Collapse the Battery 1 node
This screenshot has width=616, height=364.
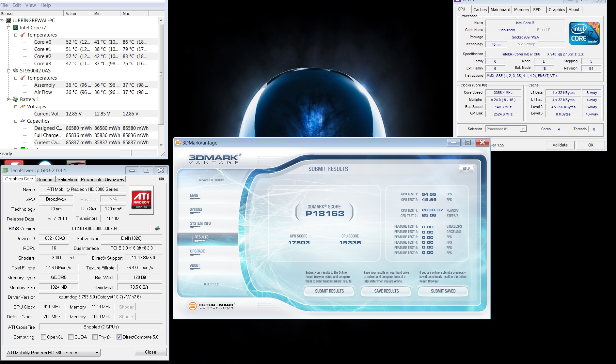pos(9,99)
